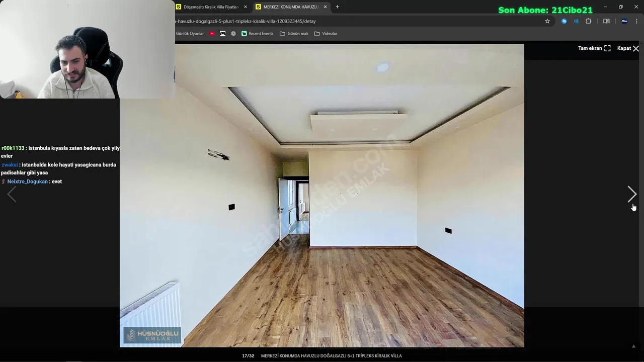Go to the next gallery photo
Viewport: 644px width, 362px height.
click(632, 194)
